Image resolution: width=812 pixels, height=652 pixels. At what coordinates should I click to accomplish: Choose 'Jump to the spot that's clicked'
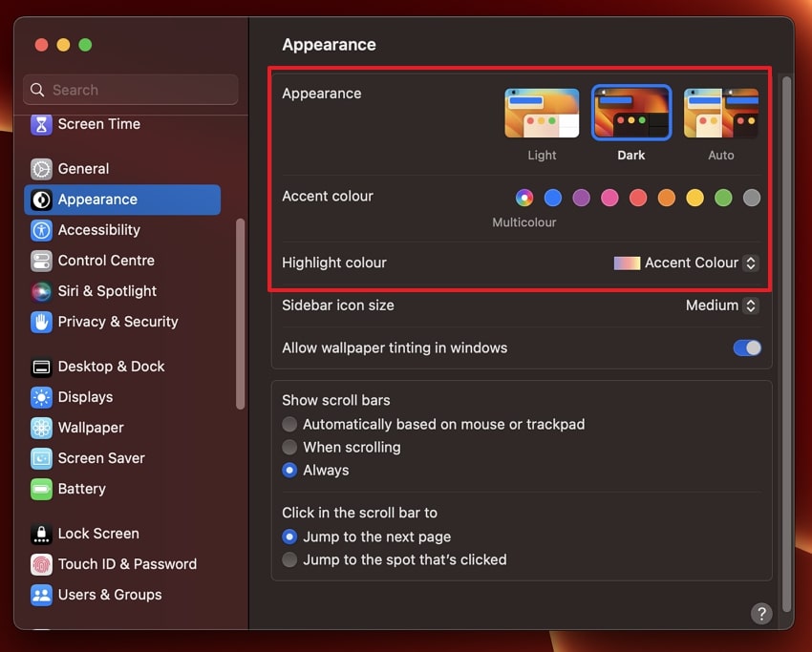[x=289, y=559]
